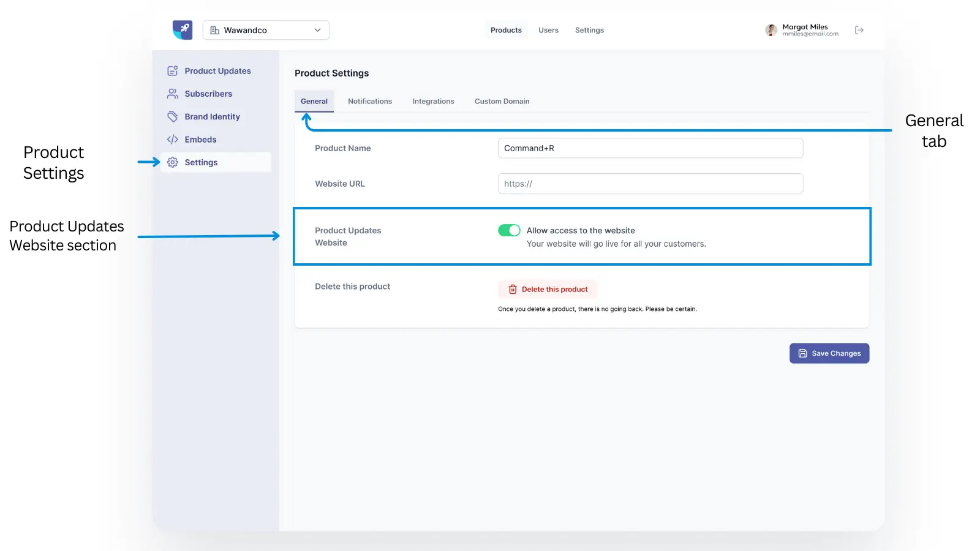This screenshot has width=980, height=551.
Task: Click the logout icon near the profile
Action: pyautogui.click(x=859, y=29)
